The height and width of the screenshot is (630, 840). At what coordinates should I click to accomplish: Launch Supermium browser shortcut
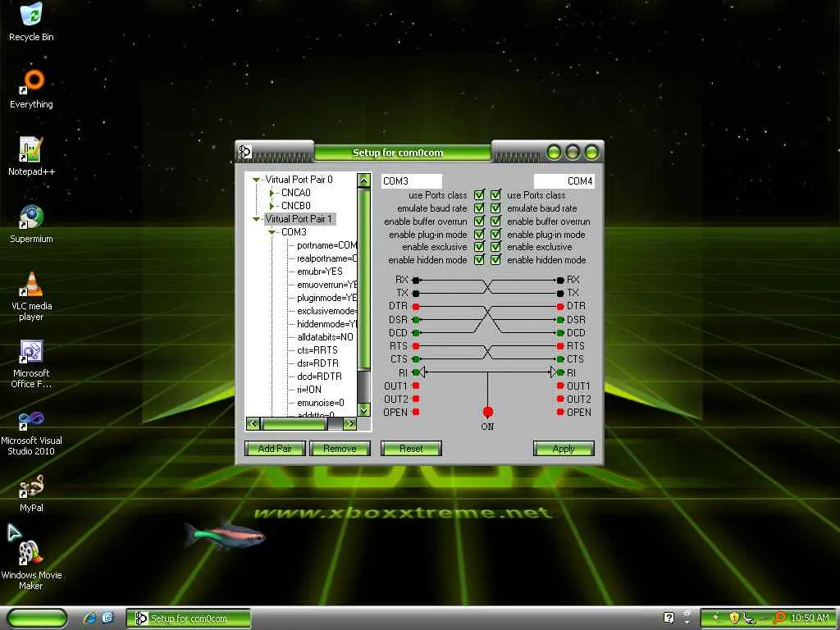31,224
